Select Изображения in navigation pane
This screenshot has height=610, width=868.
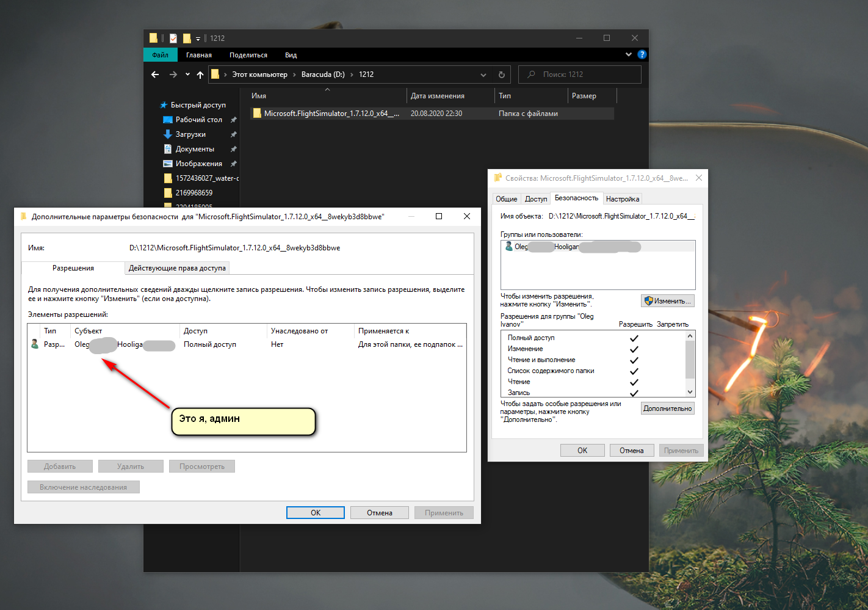199,164
